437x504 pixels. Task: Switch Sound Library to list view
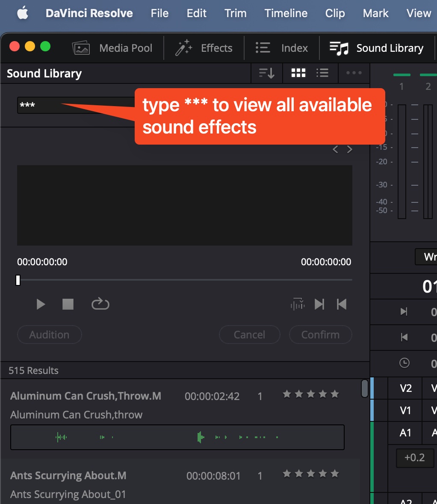coord(322,73)
